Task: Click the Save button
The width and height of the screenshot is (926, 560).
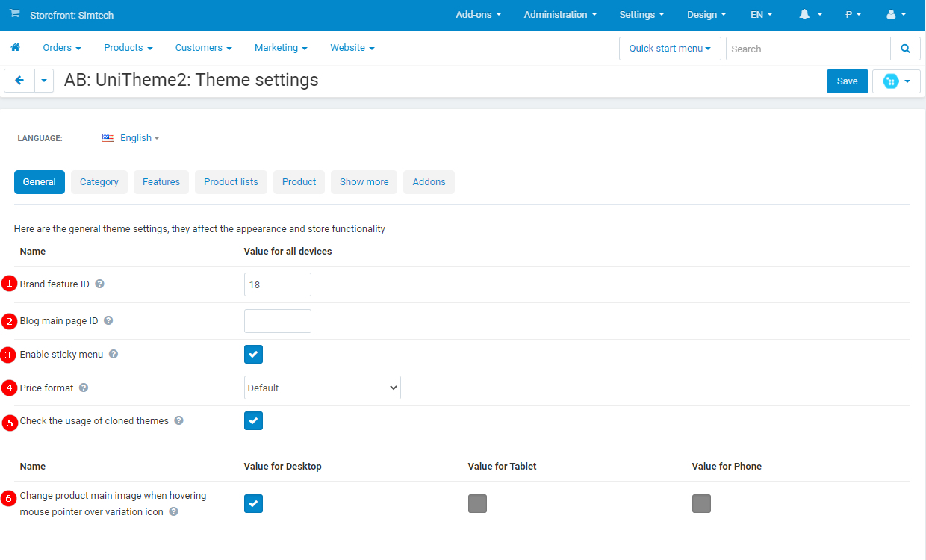Action: [x=848, y=81]
